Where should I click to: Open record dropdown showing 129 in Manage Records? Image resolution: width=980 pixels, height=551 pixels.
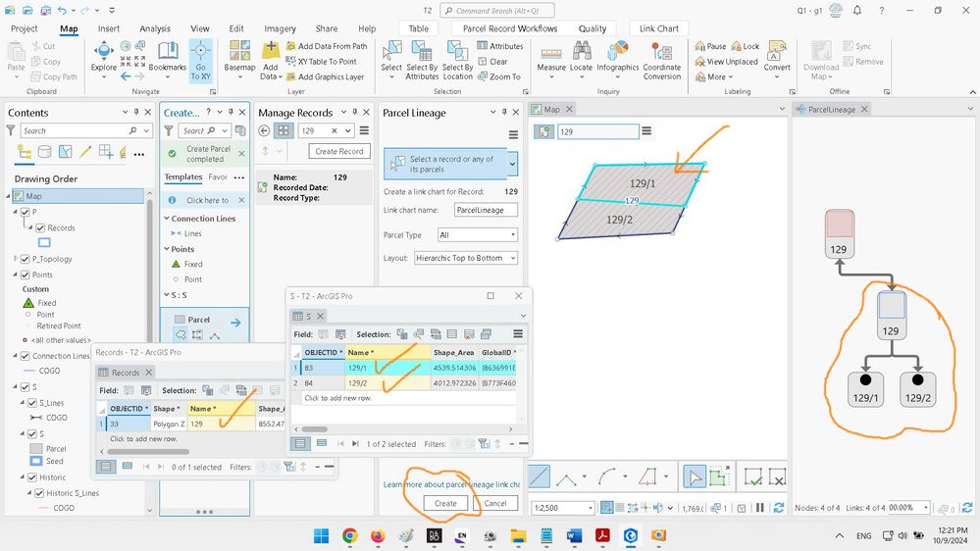click(x=347, y=130)
